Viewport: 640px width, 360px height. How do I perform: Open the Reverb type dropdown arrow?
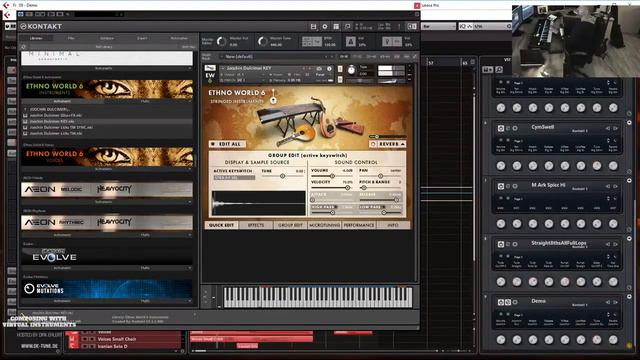coord(402,144)
